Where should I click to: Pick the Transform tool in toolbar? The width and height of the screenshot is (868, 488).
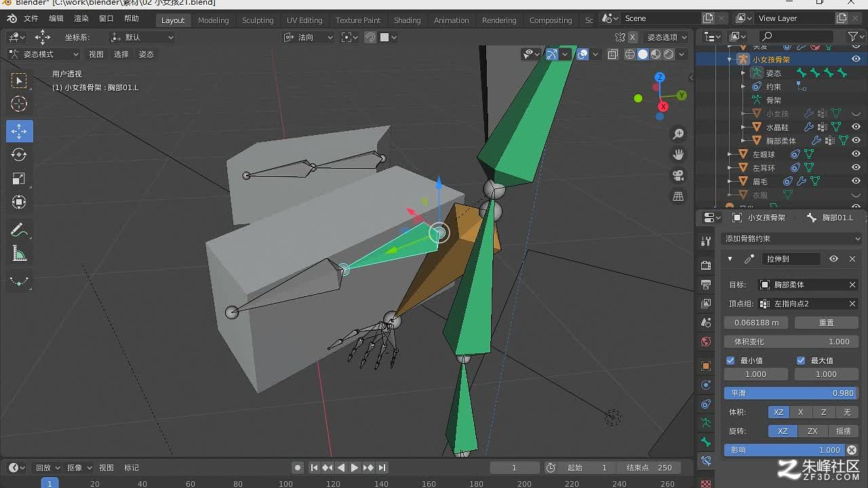19,202
